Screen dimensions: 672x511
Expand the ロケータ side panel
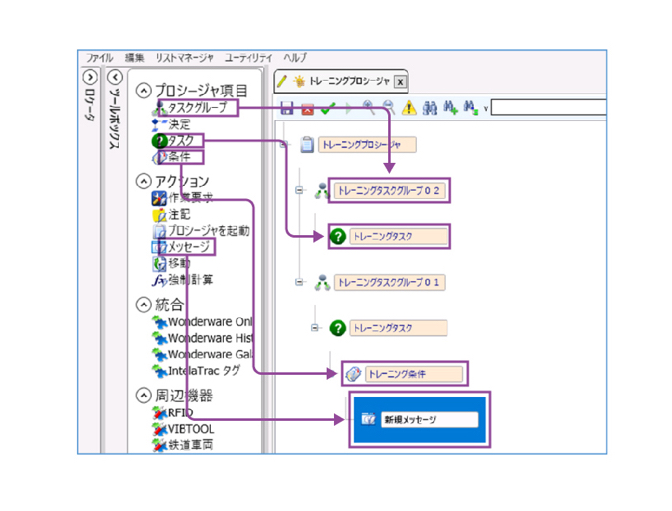pos(90,77)
